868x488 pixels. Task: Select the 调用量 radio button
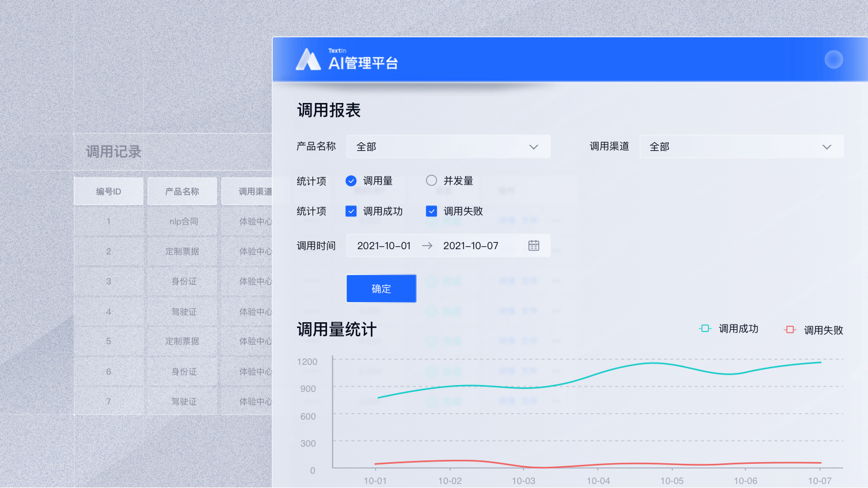click(x=351, y=181)
